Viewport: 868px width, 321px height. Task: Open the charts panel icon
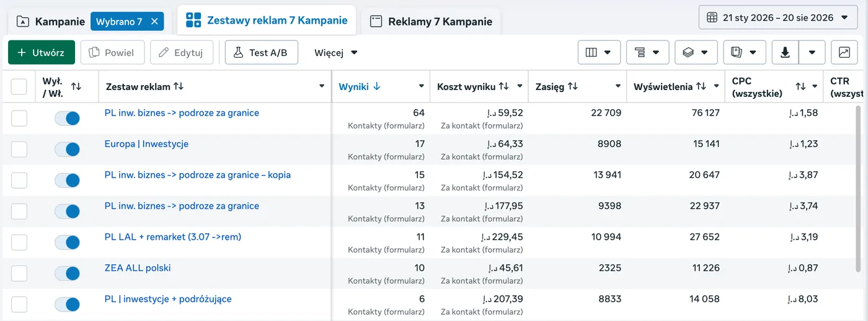844,53
